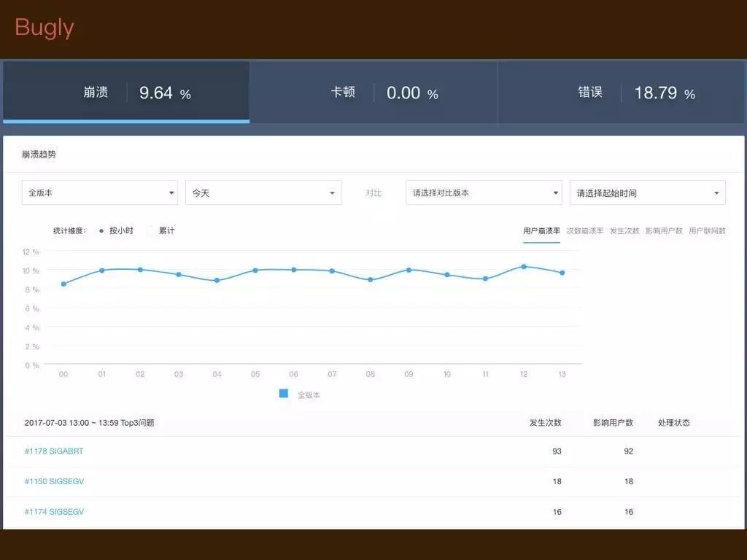Open issue #1174 SIGSEGV
Screen dimensions: 747x560
point(54,512)
